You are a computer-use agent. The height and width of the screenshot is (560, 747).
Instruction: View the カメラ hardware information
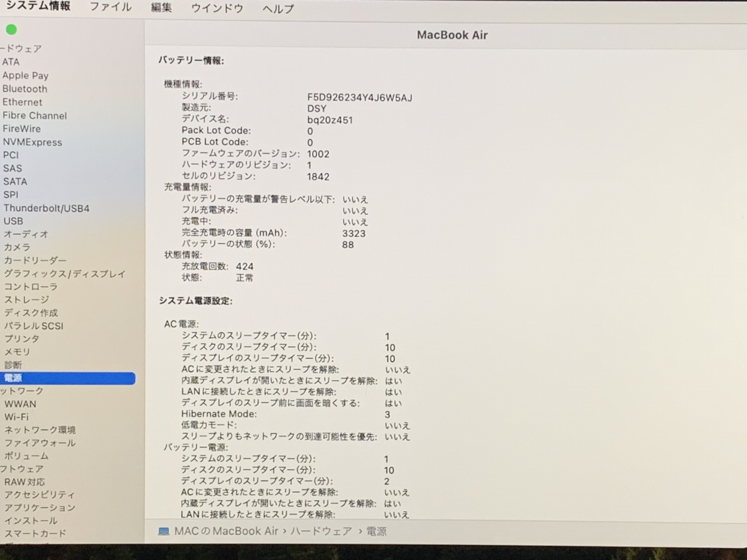[x=17, y=247]
